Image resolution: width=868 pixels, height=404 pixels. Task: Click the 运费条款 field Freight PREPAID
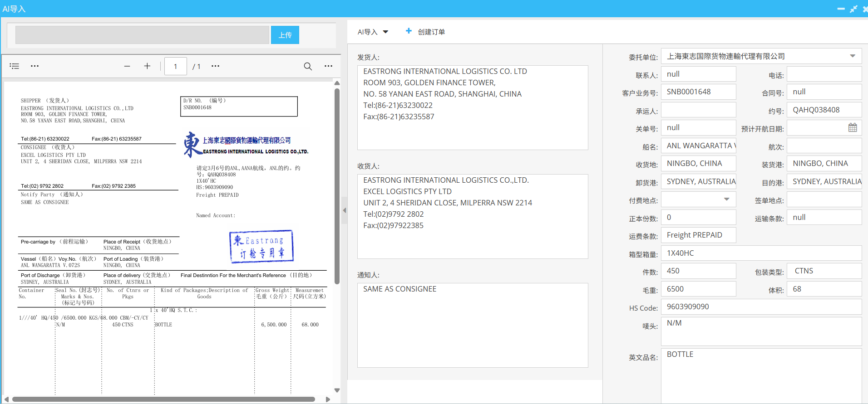pos(698,235)
